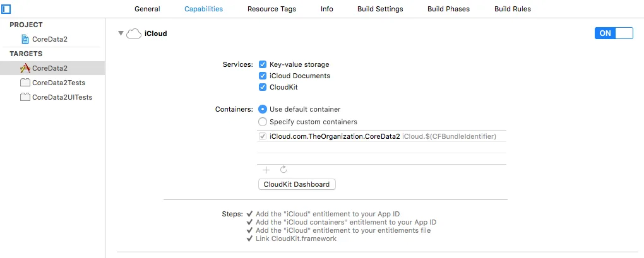This screenshot has height=258, width=644.
Task: Click the first iCloud entitlement App ID step
Action: pos(327,214)
